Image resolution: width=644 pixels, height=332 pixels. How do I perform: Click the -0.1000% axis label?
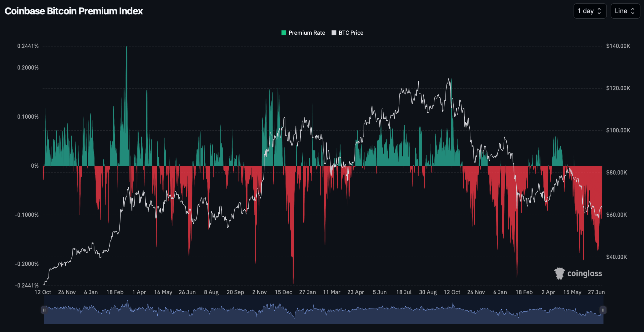coord(27,215)
